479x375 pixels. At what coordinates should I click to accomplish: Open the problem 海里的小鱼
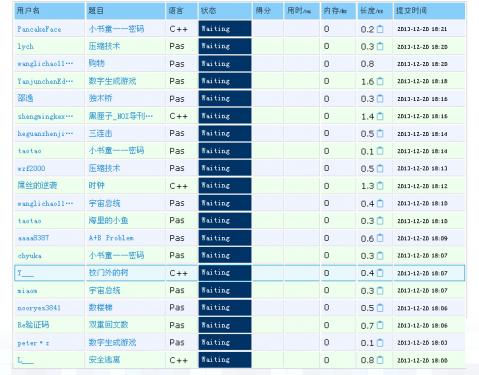[x=108, y=221]
